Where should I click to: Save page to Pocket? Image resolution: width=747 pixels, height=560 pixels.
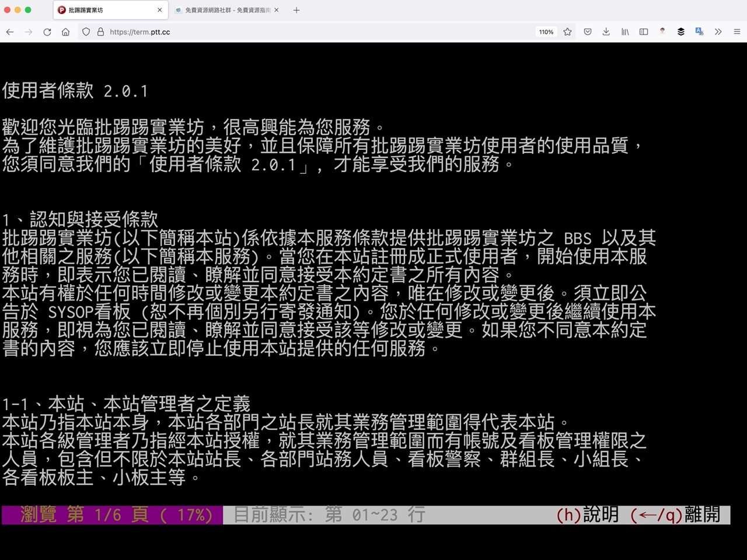[588, 32]
